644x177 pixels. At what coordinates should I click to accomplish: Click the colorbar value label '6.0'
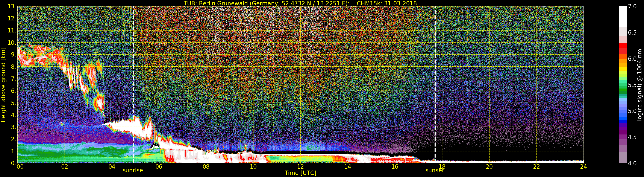(x=632, y=59)
